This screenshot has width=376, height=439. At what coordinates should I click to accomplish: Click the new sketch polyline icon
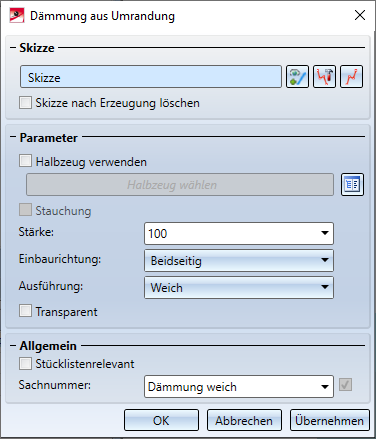351,77
